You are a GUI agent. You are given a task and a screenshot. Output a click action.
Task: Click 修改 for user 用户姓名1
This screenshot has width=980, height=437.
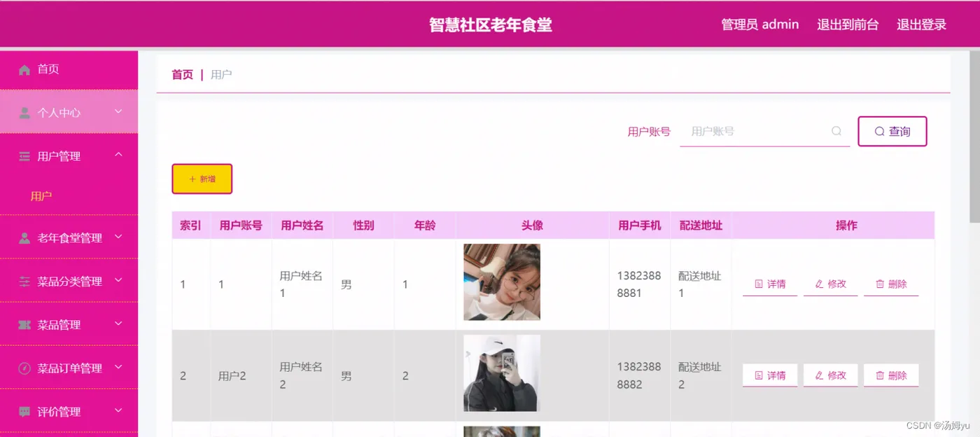point(831,284)
